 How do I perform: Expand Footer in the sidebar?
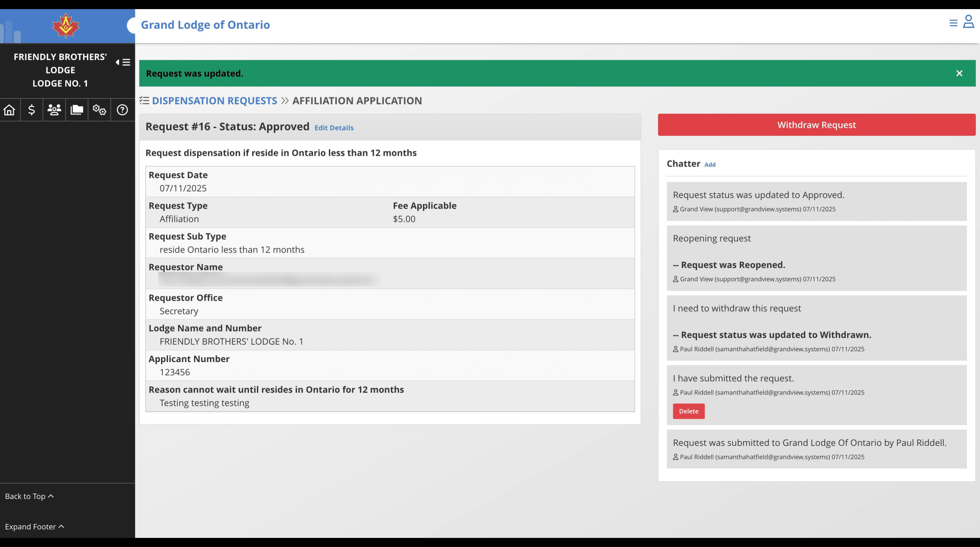pos(34,527)
